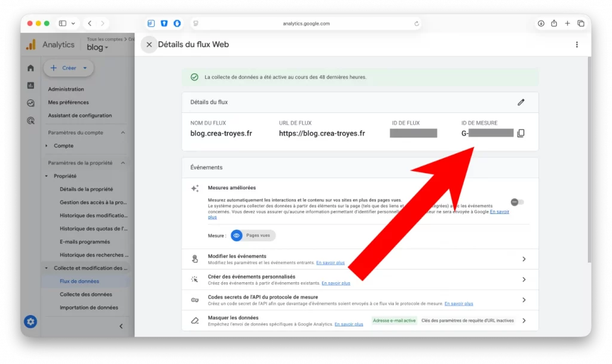Screen dimensions: 612x364
Task: Open the Explore icon in sidebar
Action: pyautogui.click(x=30, y=103)
